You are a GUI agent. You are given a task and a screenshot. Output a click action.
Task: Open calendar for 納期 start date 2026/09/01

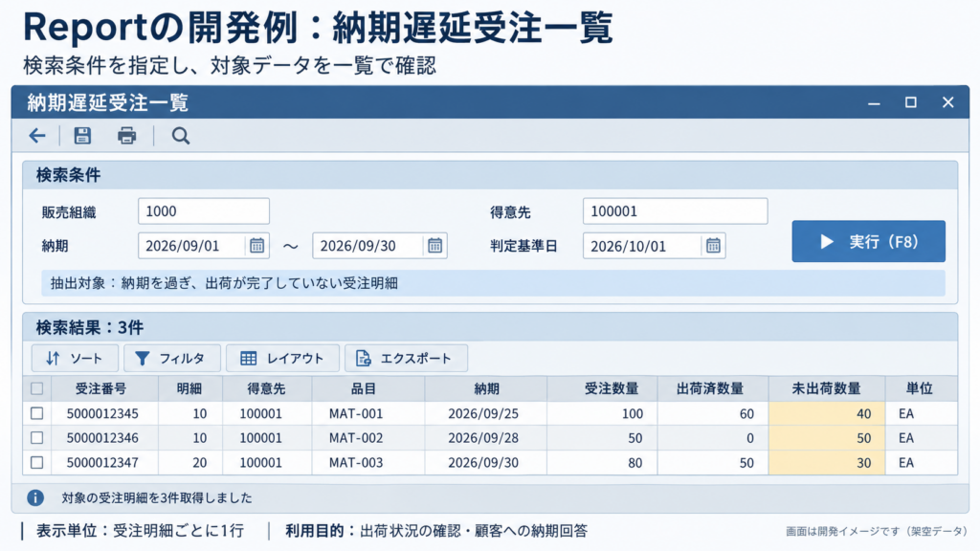pos(256,246)
